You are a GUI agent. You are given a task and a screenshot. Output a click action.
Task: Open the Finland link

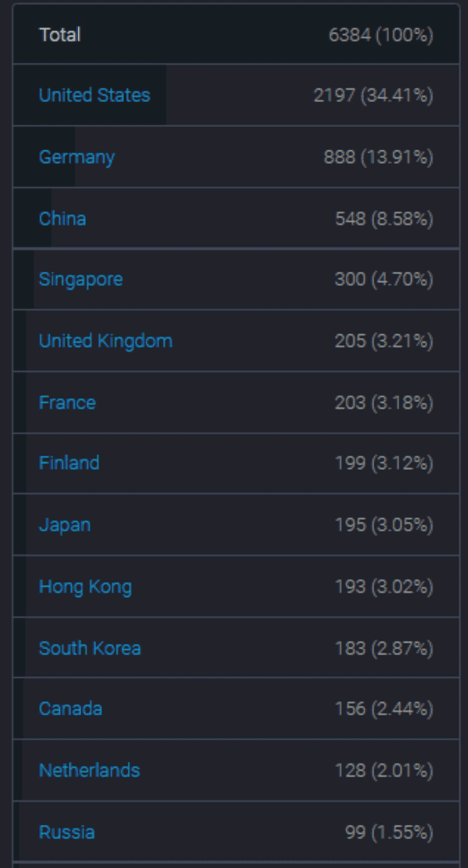tap(69, 463)
